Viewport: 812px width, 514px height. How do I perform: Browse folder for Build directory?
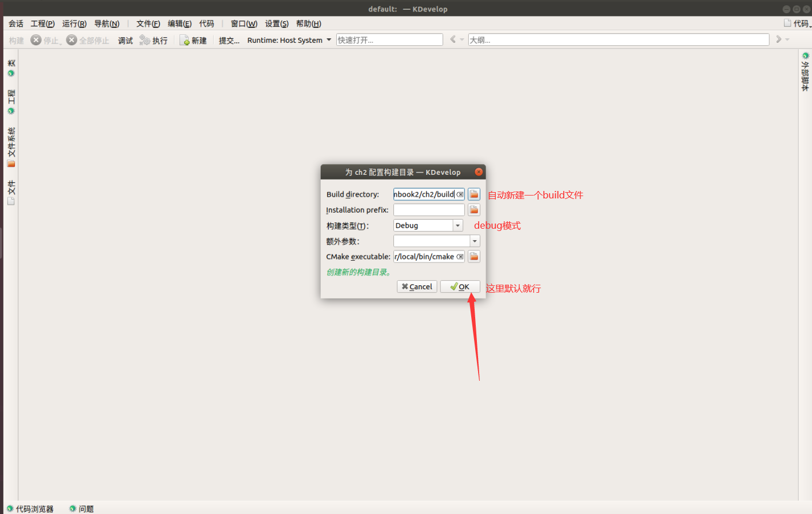(474, 194)
